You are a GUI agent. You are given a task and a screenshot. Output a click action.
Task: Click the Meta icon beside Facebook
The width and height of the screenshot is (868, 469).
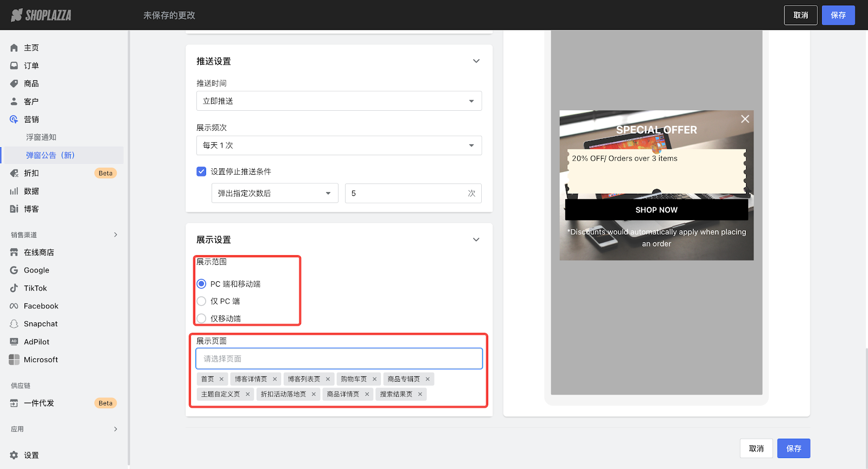14,306
